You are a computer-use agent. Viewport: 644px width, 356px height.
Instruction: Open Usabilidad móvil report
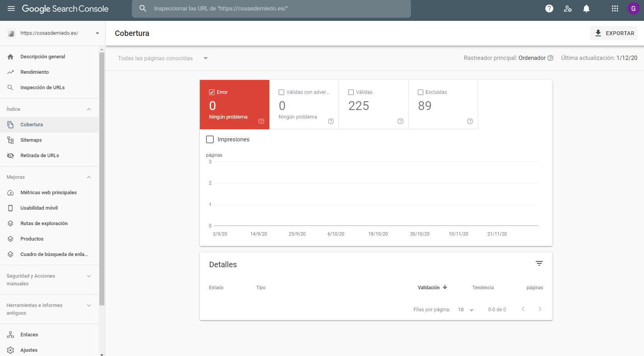[49, 208]
